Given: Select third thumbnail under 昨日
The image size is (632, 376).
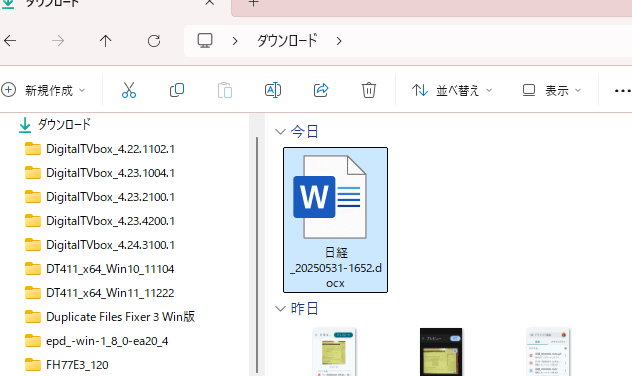Looking at the screenshot, I should (x=548, y=352).
